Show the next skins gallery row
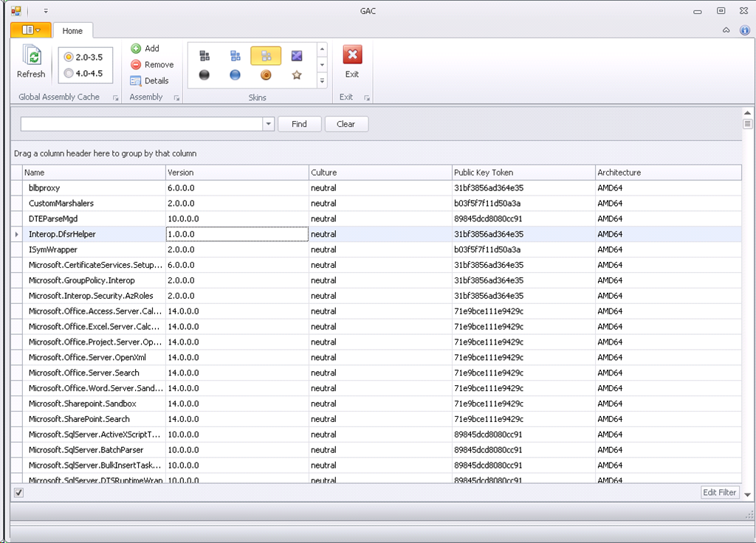This screenshot has height=543, width=756. [322, 65]
